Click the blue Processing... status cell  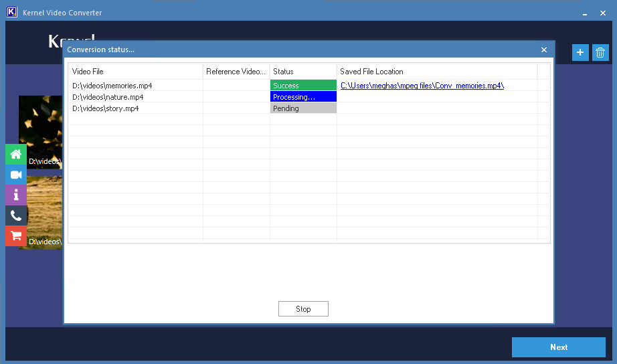303,97
